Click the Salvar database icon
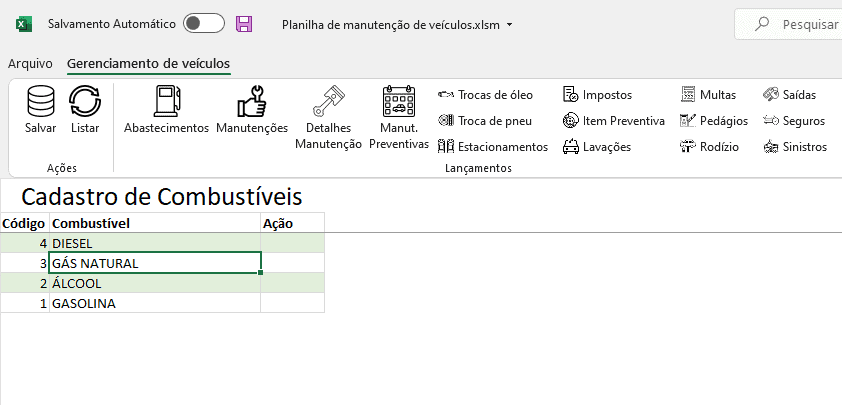This screenshot has height=405, width=842. 40,101
